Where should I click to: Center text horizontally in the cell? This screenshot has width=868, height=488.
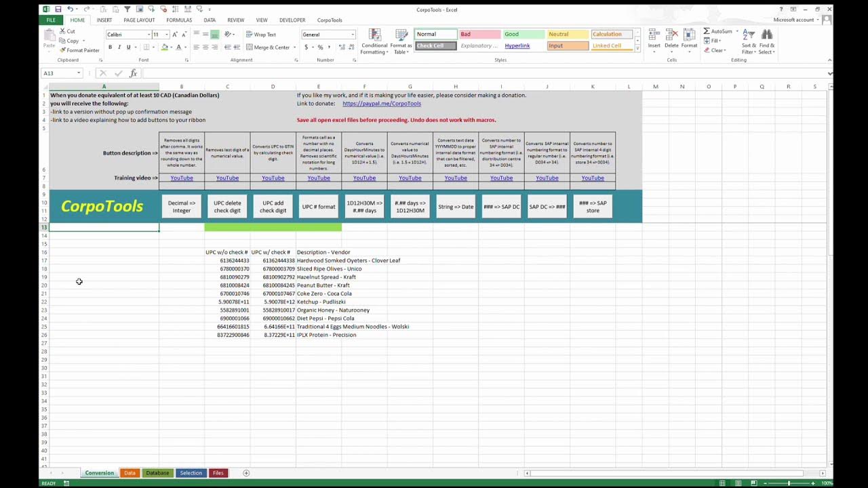click(205, 47)
